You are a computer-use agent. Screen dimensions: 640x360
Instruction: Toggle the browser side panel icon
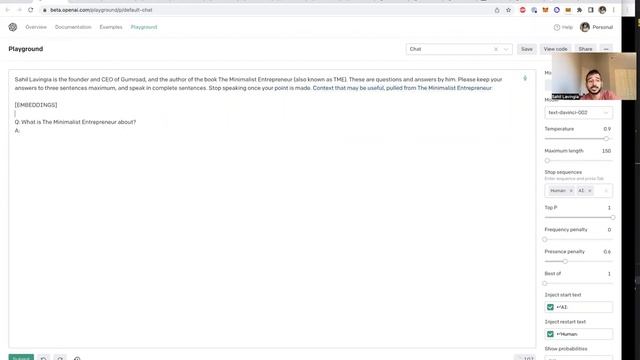point(591,10)
